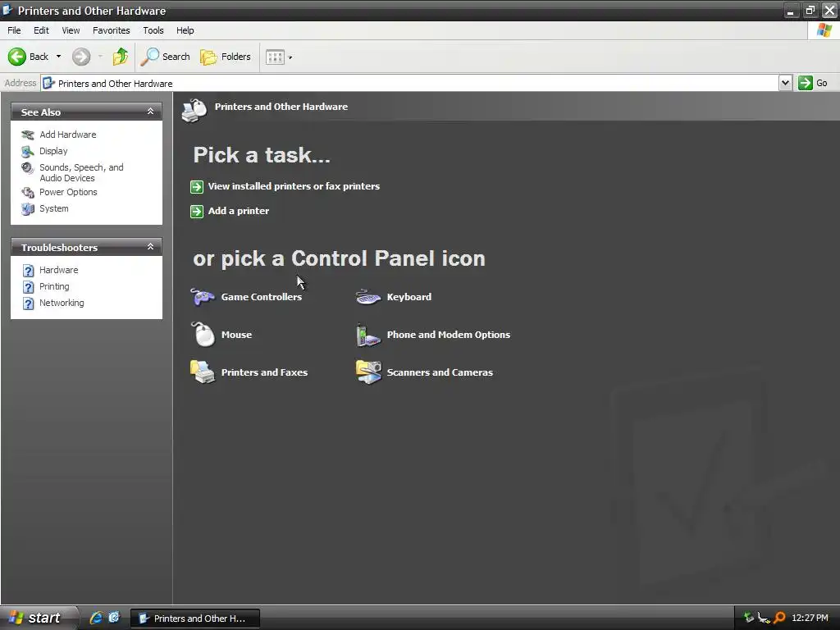Click the Go button
The image size is (840, 630).
(x=813, y=83)
